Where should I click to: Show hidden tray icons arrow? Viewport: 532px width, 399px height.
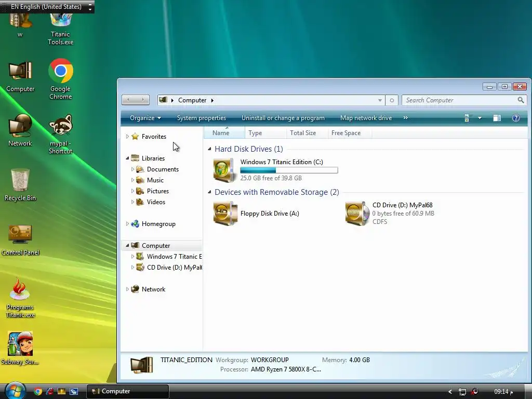(450, 392)
